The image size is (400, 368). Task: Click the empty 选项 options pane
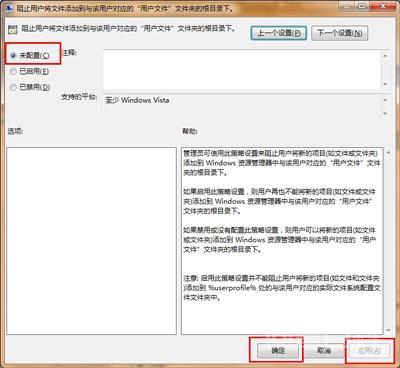click(91, 241)
